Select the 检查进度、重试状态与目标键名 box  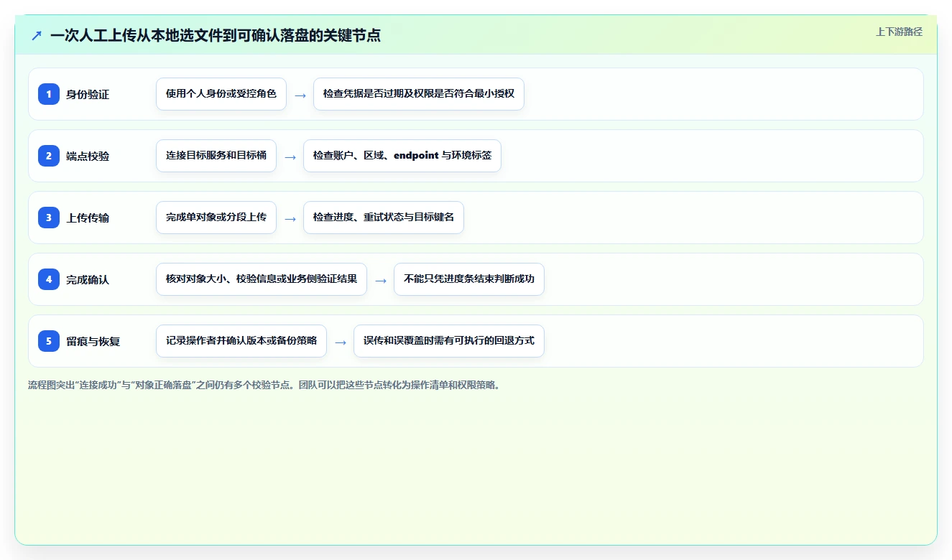(384, 218)
